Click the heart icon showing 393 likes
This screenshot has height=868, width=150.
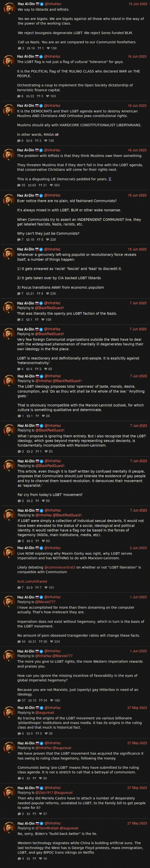coord(51,185)
